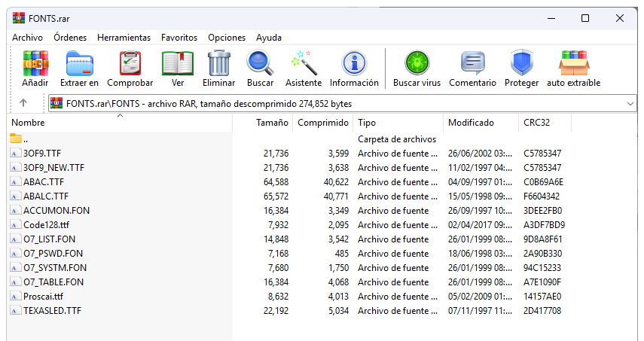
Task: Select the parent folder '..' icon
Action: [16, 139]
